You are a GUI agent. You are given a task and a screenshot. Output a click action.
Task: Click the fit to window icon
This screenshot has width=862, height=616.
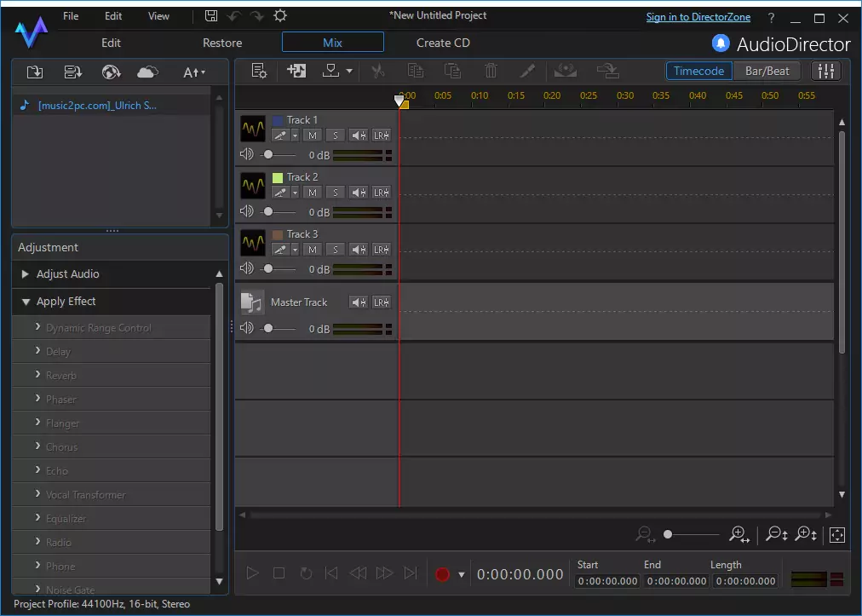pyautogui.click(x=837, y=534)
